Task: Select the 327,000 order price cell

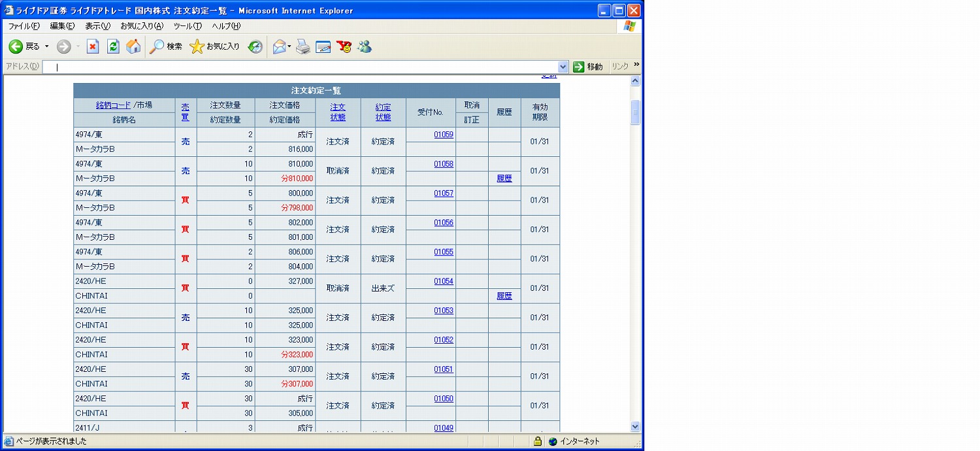Action: (x=285, y=281)
